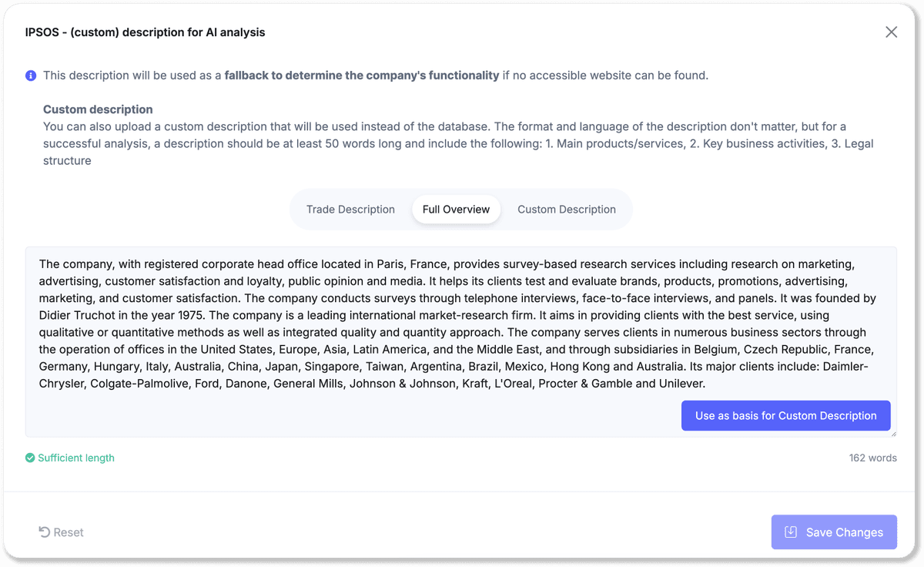Click the green Sufficient length checkmark icon
924x567 pixels.
click(x=30, y=458)
